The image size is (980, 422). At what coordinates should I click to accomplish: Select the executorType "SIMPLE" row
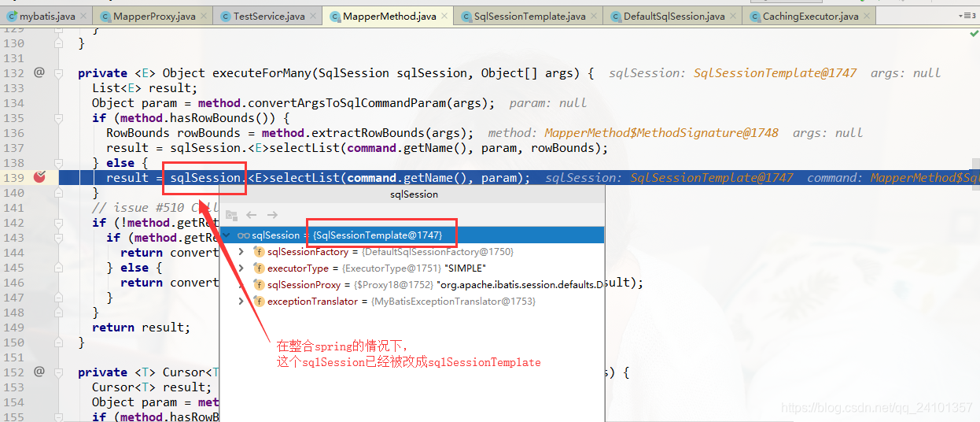tap(412, 268)
